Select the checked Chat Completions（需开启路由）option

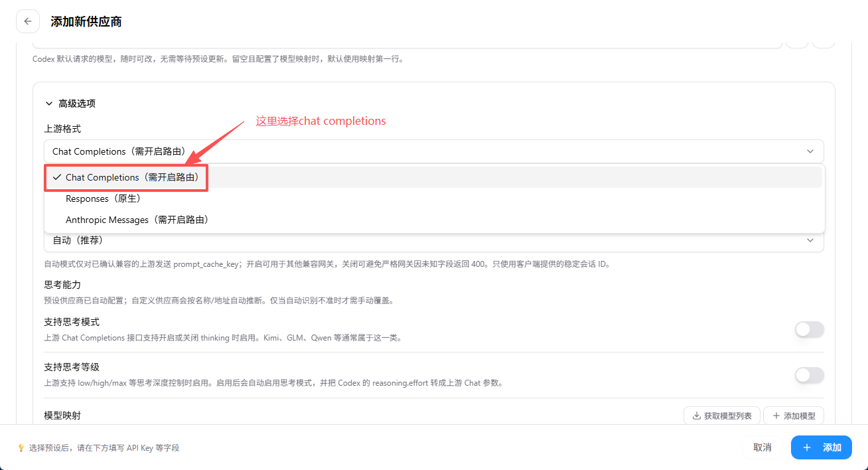pyautogui.click(x=434, y=178)
